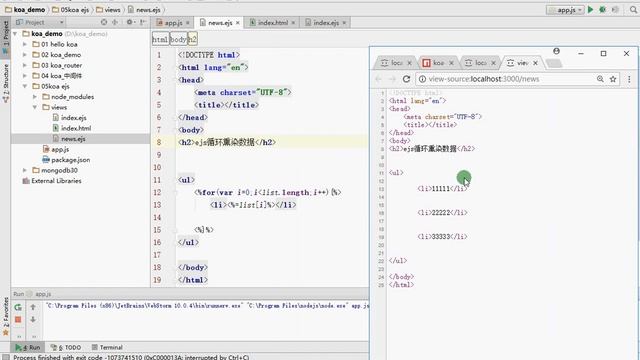Click the h2 breadcrumb in the editor
Viewport: 640px width, 360px height.
coord(192,39)
